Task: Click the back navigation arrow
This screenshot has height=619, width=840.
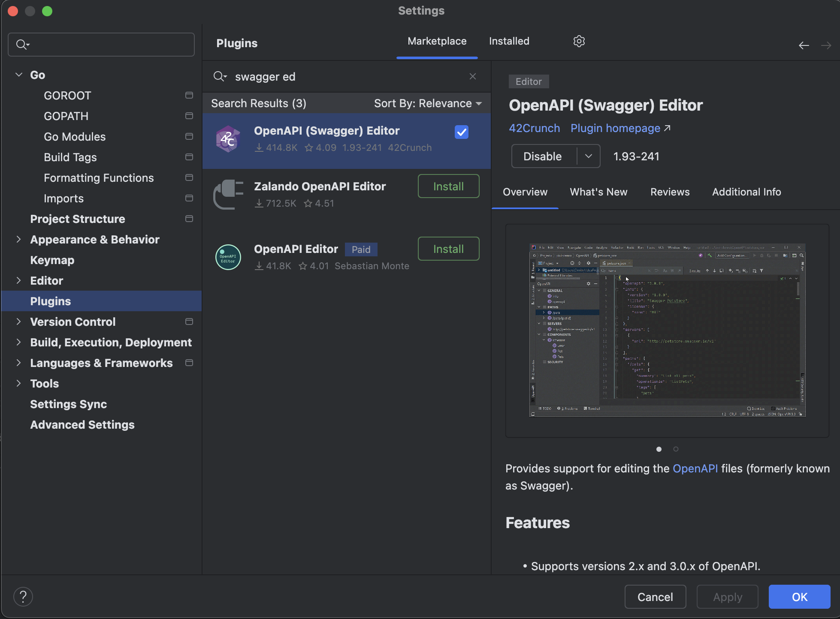Action: click(x=804, y=45)
